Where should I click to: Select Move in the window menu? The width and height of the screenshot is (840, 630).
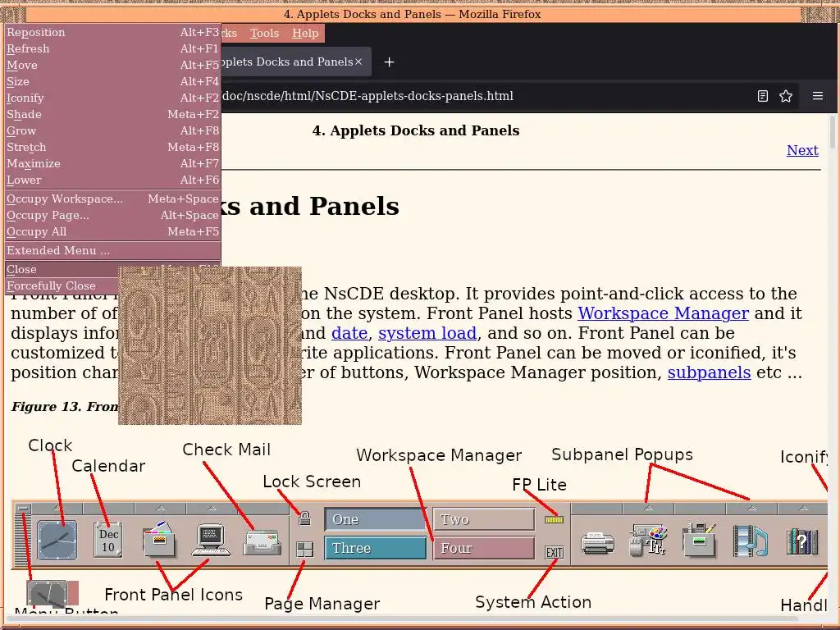[112, 66]
